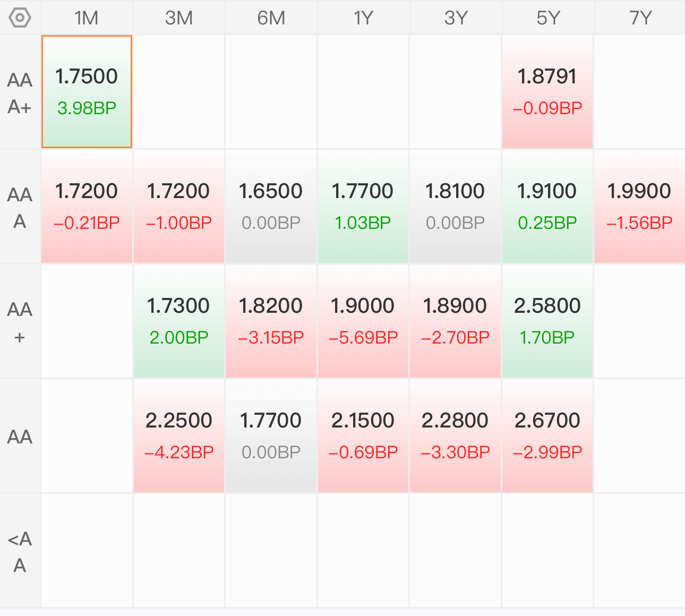Viewport: 685px width, 616px height.
Task: Open the AA+ 1Y cell showing -5.69BP
Action: tap(363, 321)
